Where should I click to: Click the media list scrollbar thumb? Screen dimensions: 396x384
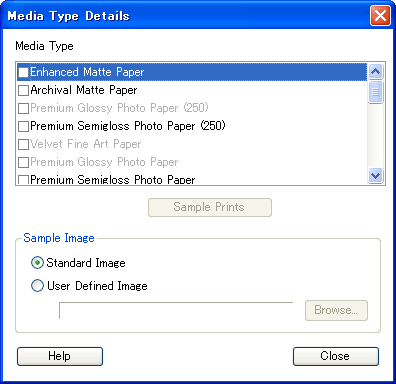(376, 92)
